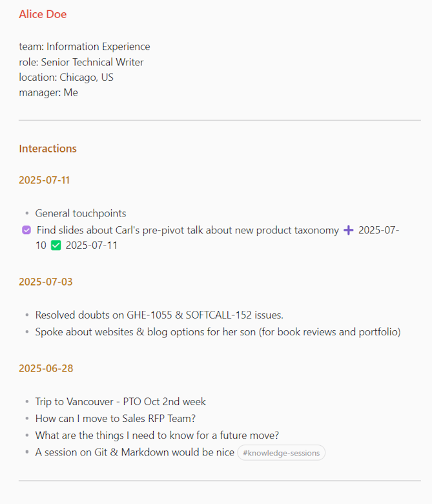This screenshot has height=504, width=432.
Task: Click the green checkmark done-date icon
Action: pos(56,246)
